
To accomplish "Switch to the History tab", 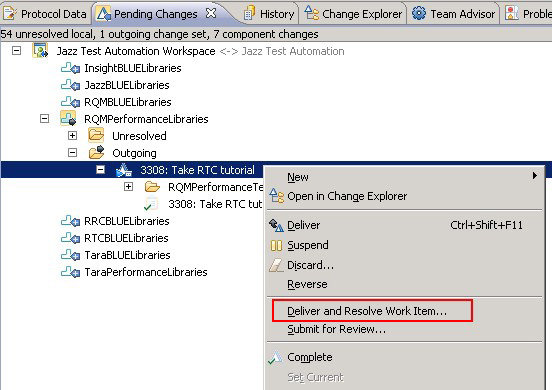I will pos(270,14).
